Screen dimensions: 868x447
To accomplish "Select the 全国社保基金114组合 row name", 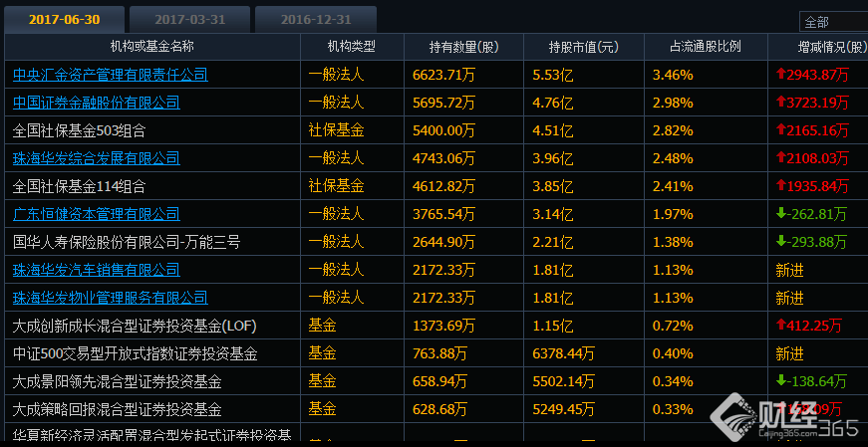I will pyautogui.click(x=79, y=186).
